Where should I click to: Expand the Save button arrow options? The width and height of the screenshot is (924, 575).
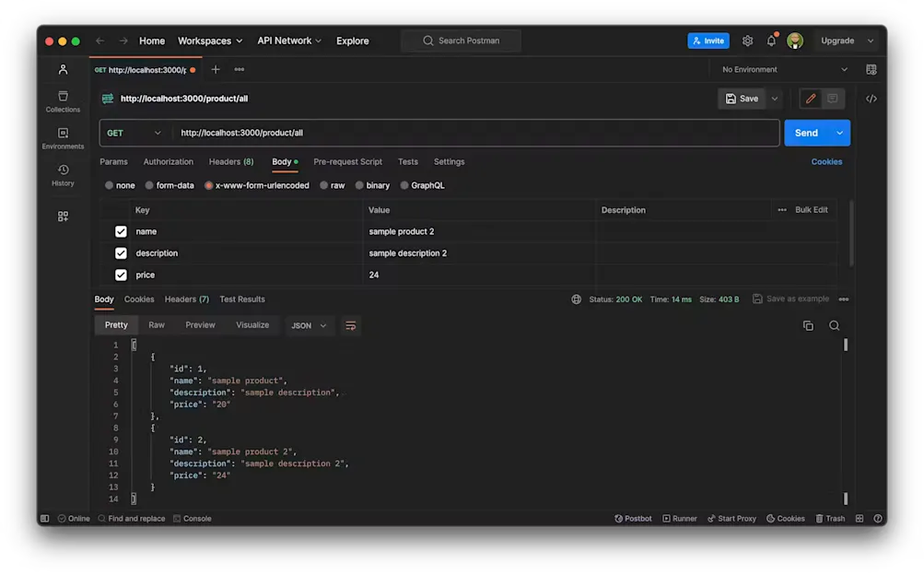pyautogui.click(x=775, y=99)
